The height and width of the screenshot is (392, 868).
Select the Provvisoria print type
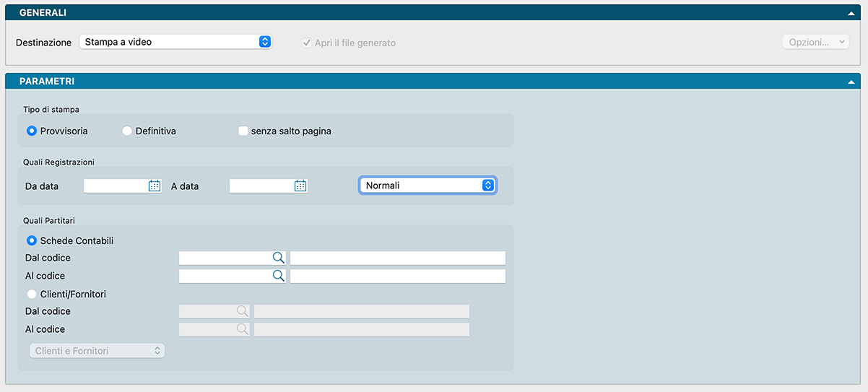coord(32,131)
